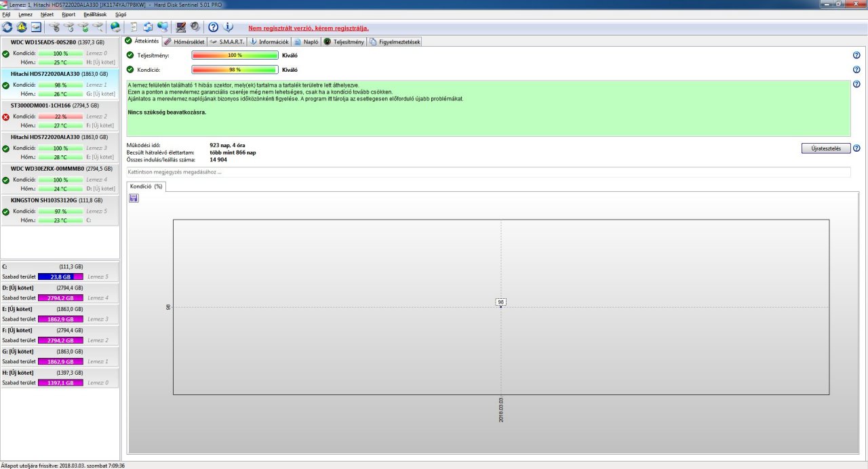Screen dimensions: 868x469
Task: Click the save disk icon above the chart
Action: (x=134, y=198)
